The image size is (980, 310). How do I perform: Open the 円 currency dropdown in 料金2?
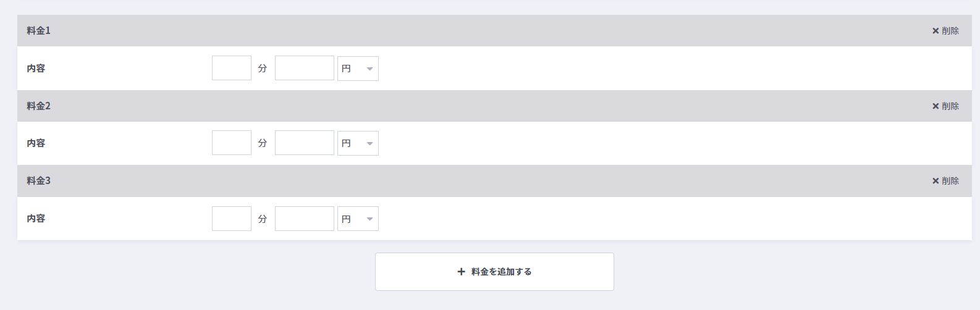click(x=358, y=143)
